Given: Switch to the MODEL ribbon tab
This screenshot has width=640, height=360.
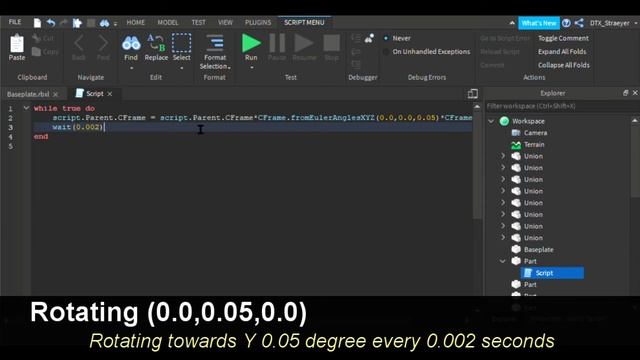Looking at the screenshot, I should pyautogui.click(x=168, y=22).
